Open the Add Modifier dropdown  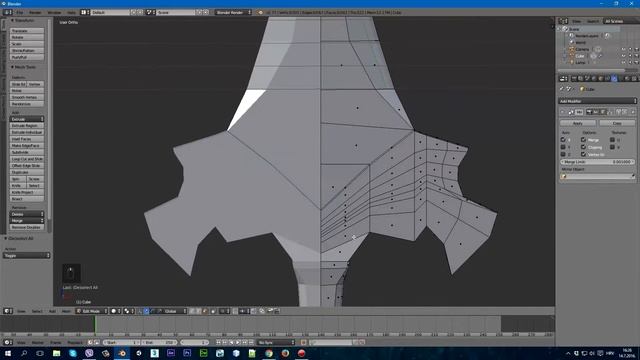597,101
